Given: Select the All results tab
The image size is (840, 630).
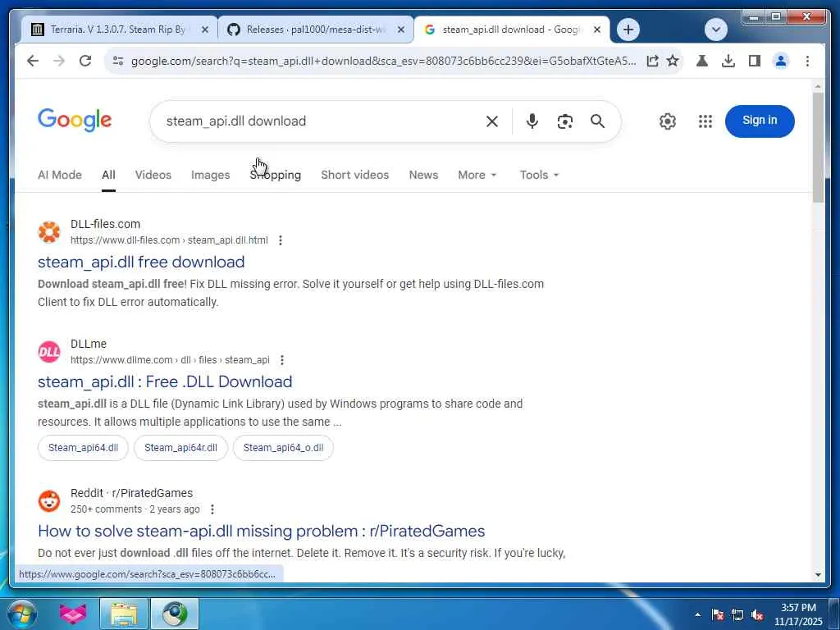Looking at the screenshot, I should coord(109,176).
